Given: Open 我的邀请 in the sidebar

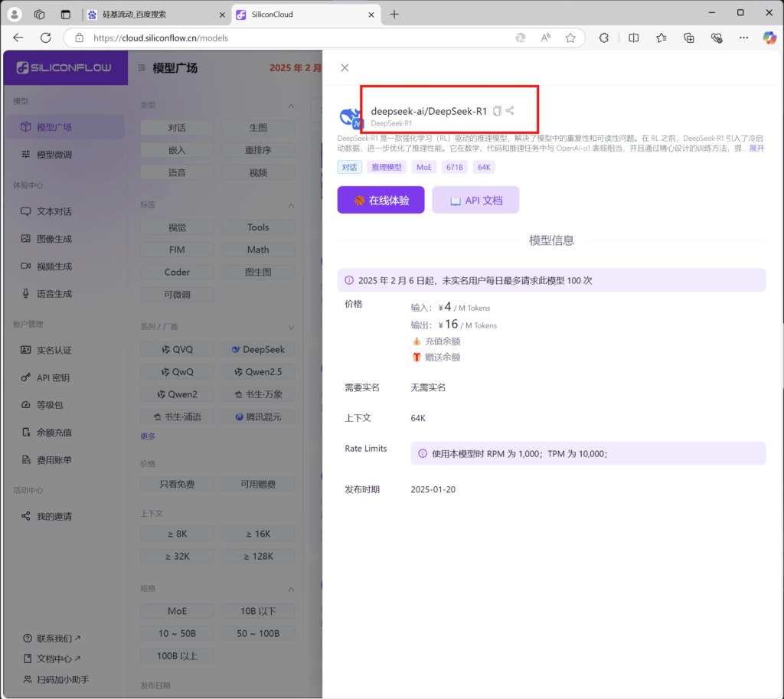Looking at the screenshot, I should coord(66,516).
